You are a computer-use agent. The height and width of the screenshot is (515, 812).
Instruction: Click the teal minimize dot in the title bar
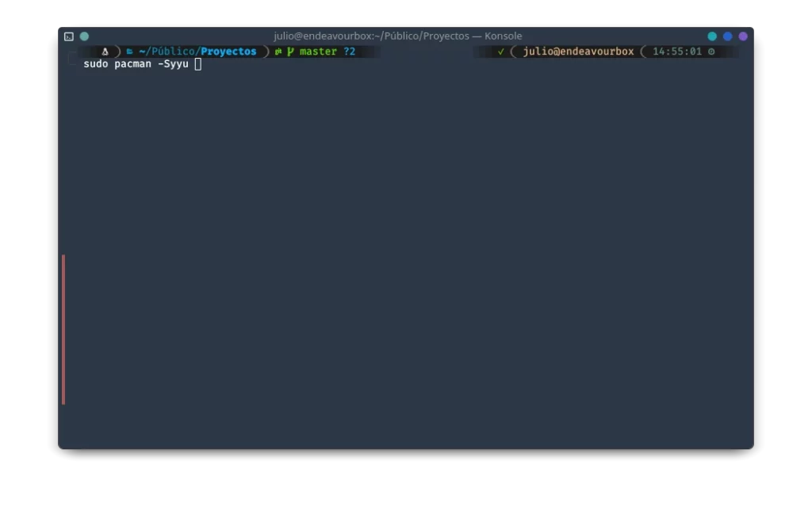pos(712,36)
